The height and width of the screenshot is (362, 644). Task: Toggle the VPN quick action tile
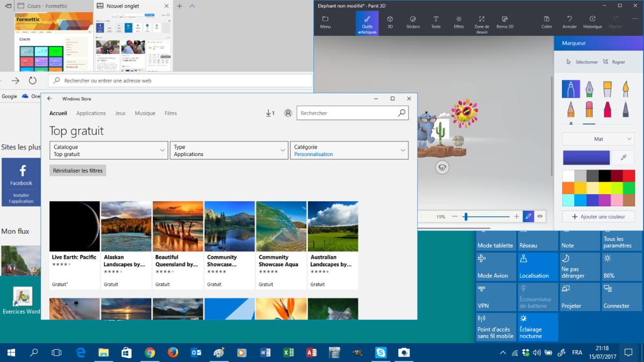pos(495,296)
